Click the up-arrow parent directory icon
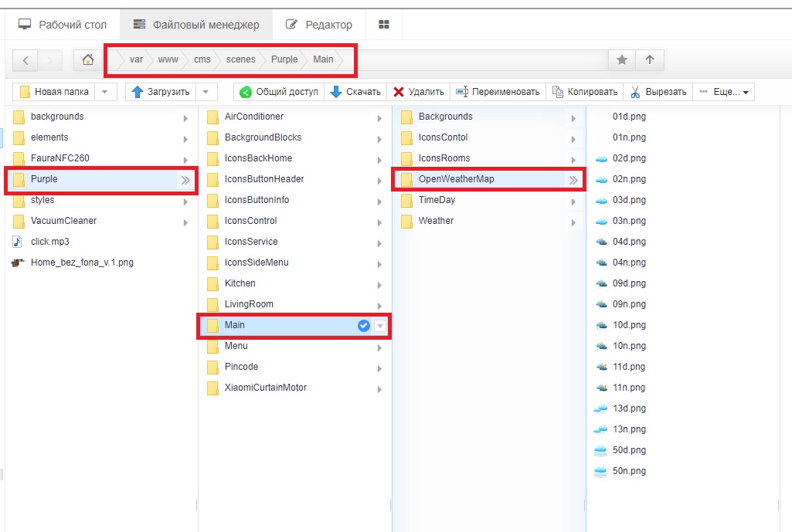 [650, 60]
